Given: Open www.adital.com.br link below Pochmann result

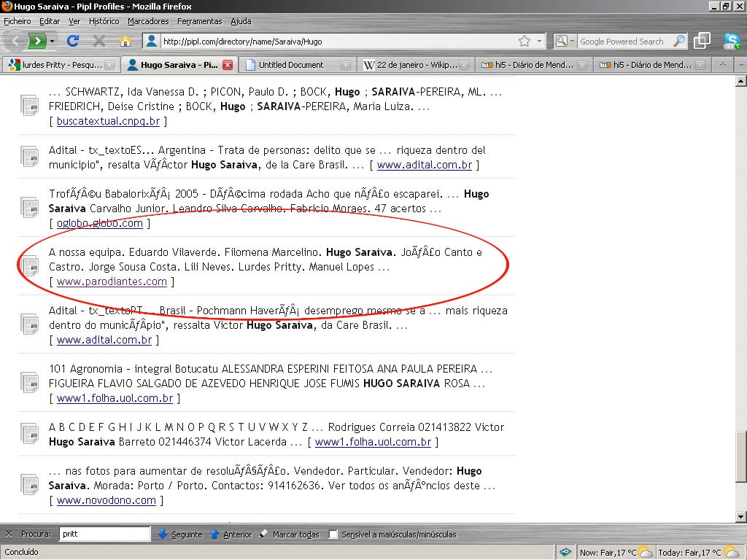Looking at the screenshot, I should point(104,340).
